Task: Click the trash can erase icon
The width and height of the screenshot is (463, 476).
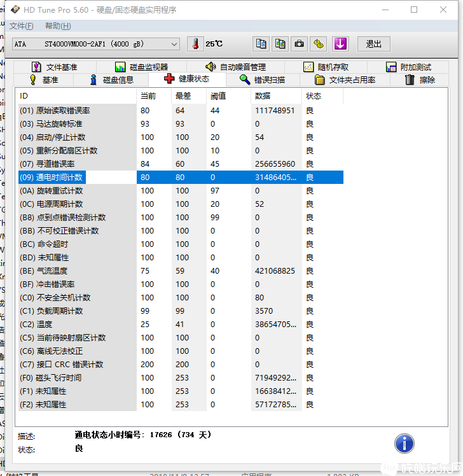Action: pos(410,80)
